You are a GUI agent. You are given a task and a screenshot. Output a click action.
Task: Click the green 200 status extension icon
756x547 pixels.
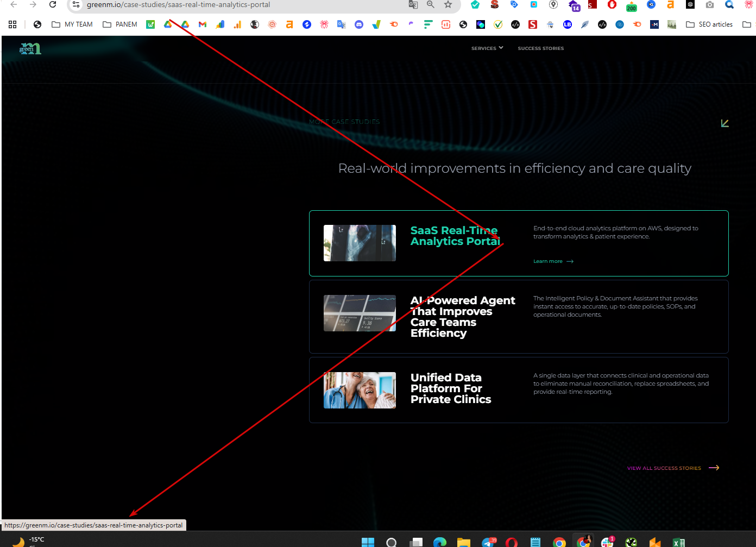tap(632, 5)
